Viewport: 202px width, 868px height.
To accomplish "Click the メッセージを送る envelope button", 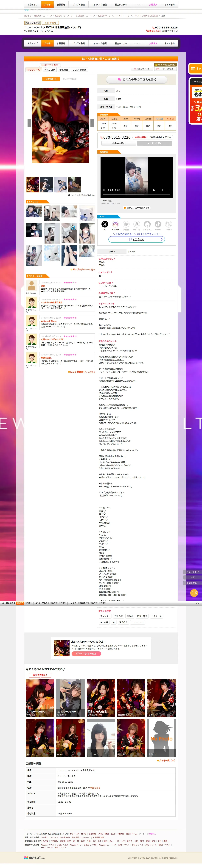I will click(x=166, y=69).
